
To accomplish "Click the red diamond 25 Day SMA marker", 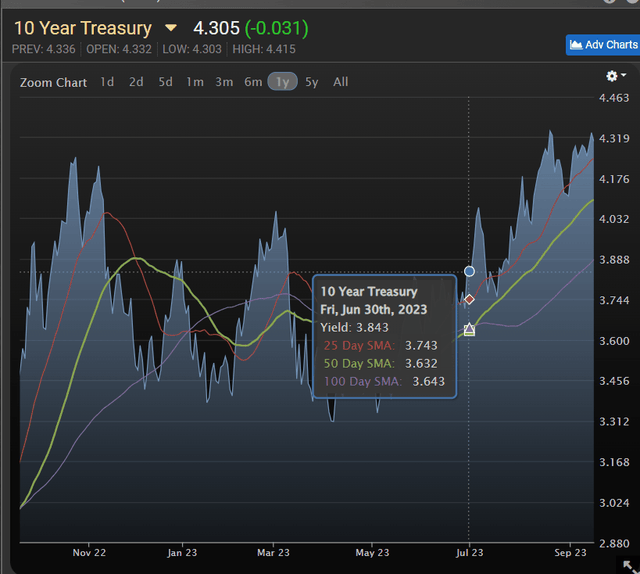I will (x=469, y=299).
